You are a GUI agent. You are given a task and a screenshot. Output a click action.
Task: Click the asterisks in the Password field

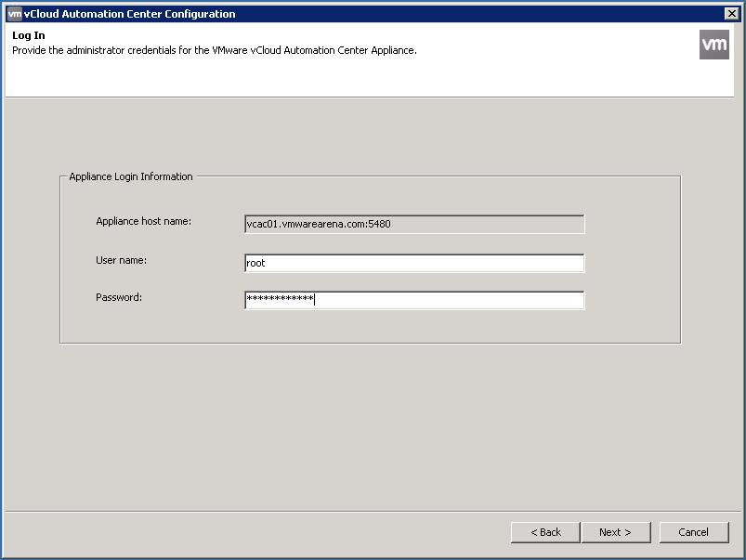point(280,299)
